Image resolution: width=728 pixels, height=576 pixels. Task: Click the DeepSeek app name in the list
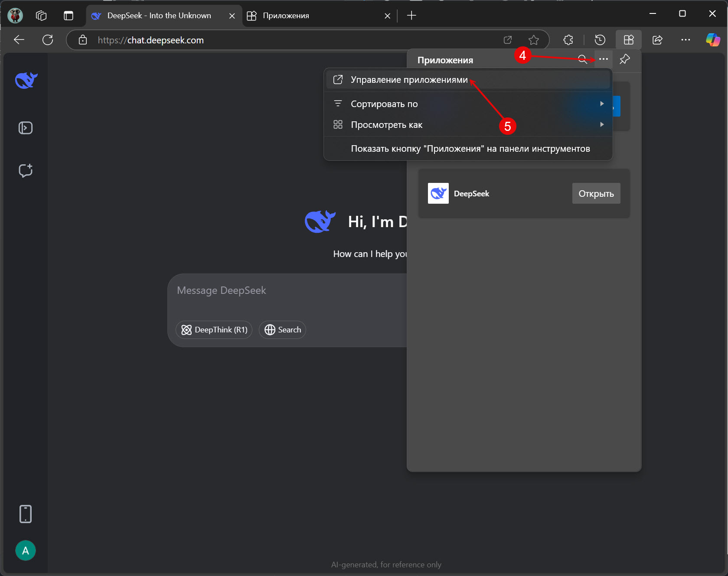tap(471, 194)
